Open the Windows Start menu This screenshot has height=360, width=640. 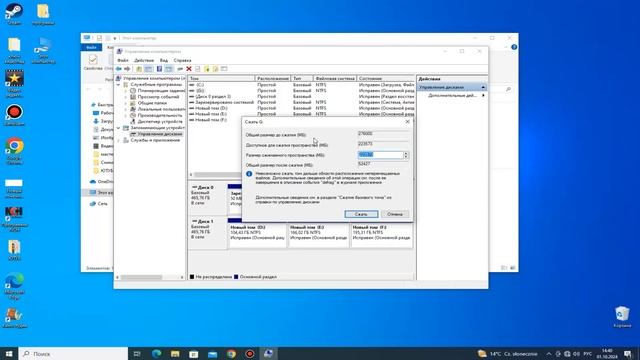pos(9,354)
